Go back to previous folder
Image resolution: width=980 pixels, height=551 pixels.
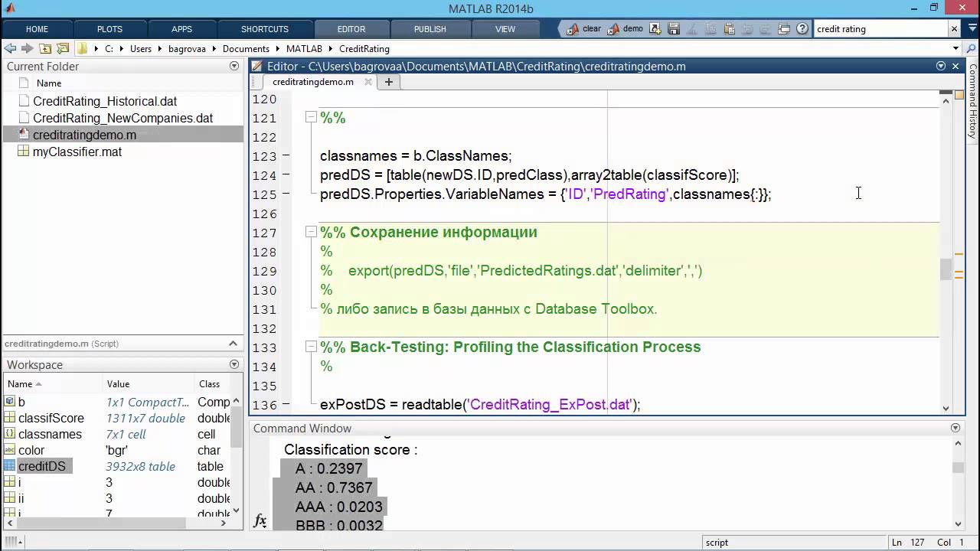(10, 48)
